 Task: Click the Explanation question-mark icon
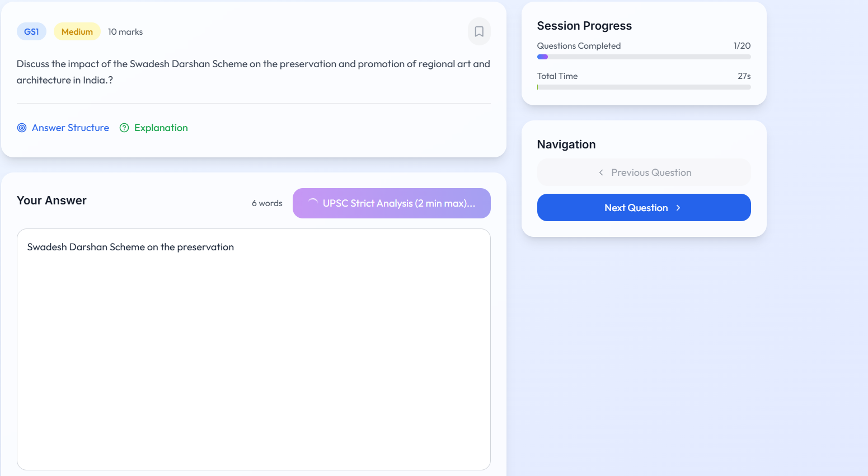point(124,128)
